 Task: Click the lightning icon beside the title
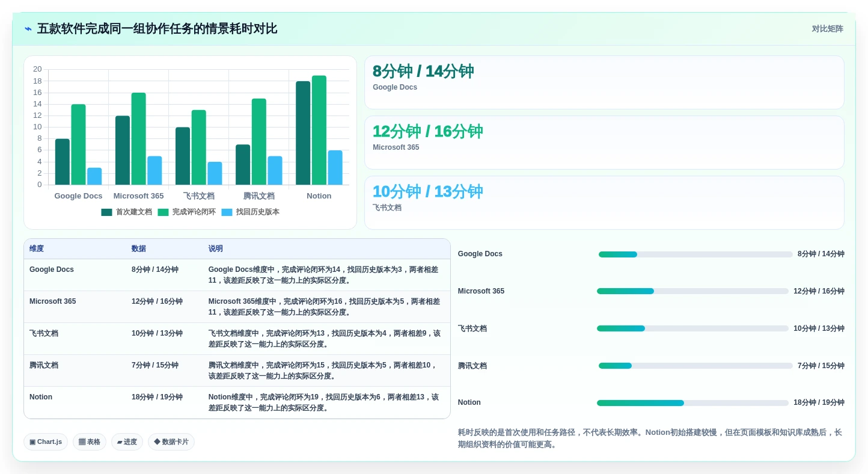[x=28, y=29]
